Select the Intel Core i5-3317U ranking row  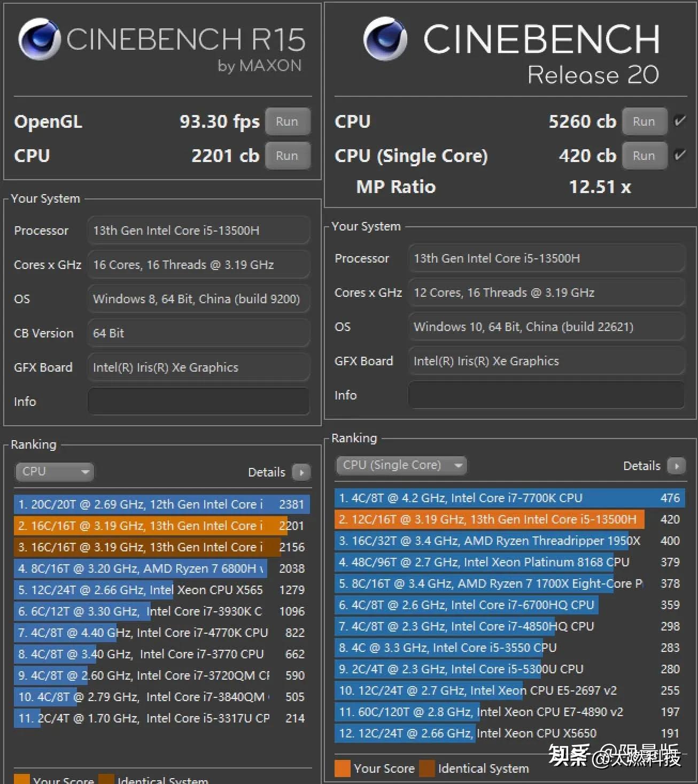(162, 718)
